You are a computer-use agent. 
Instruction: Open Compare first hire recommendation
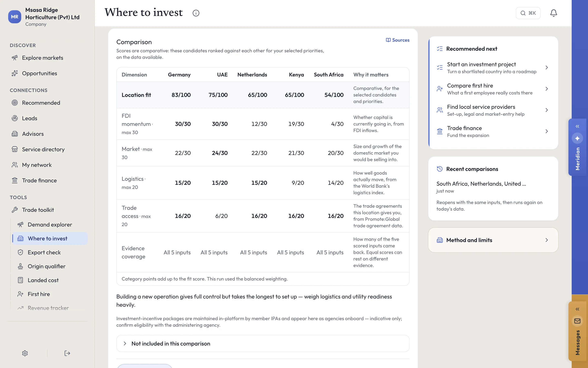pyautogui.click(x=493, y=89)
